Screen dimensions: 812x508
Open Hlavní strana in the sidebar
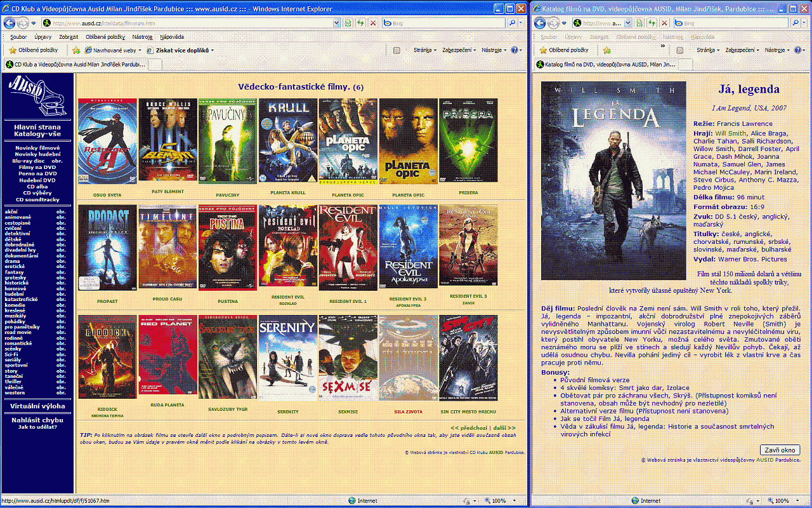click(x=37, y=127)
